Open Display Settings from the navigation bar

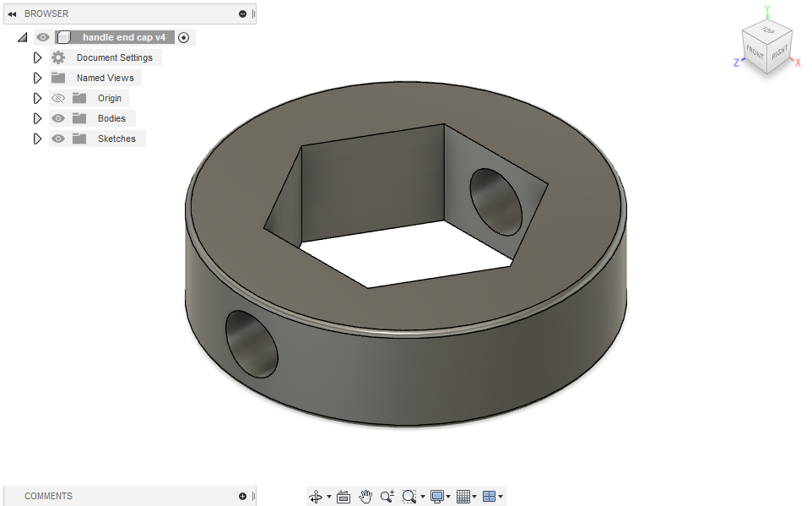coord(436,497)
